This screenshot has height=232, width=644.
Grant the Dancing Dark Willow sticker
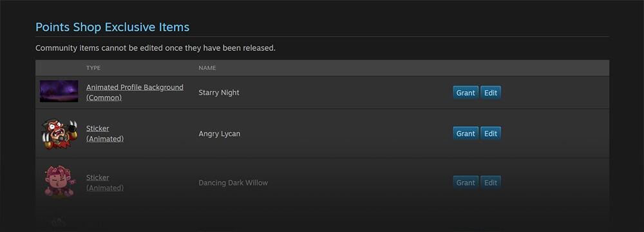[x=466, y=182]
